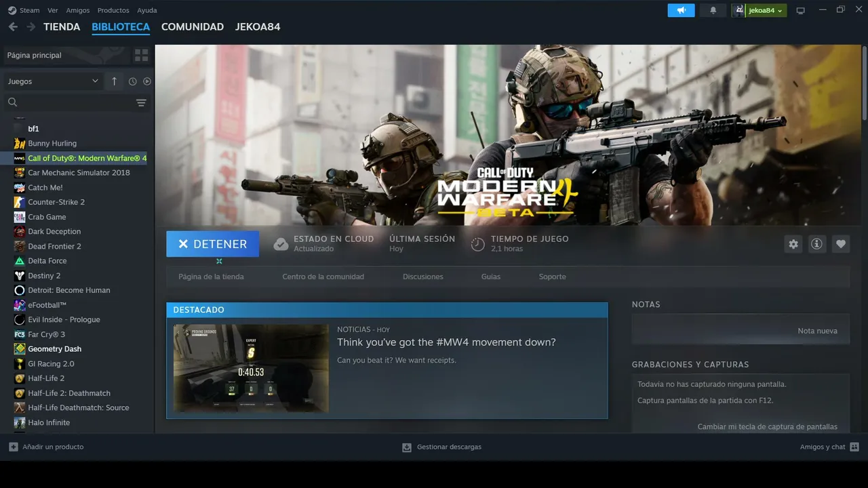Toggle the ready-to-play filter
The image size is (868, 488).
click(147, 81)
